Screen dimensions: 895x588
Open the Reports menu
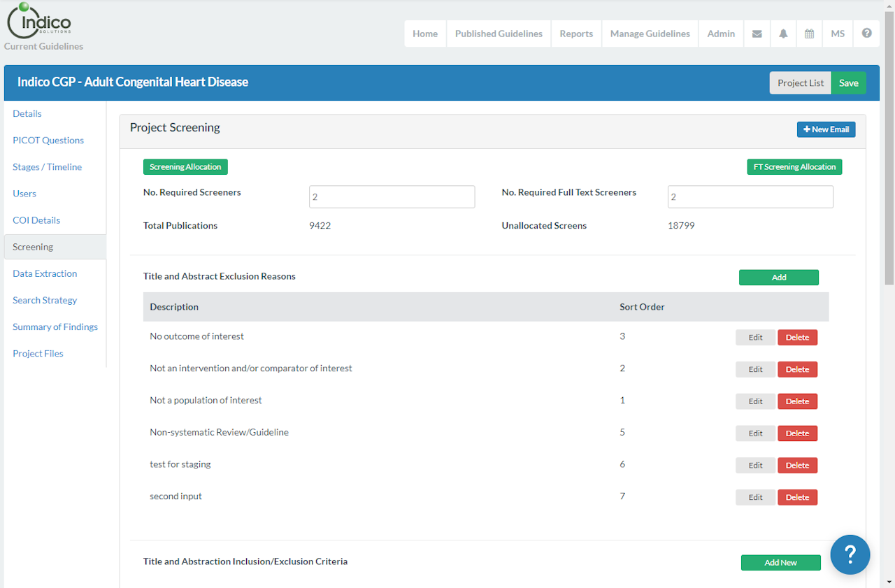pyautogui.click(x=576, y=34)
